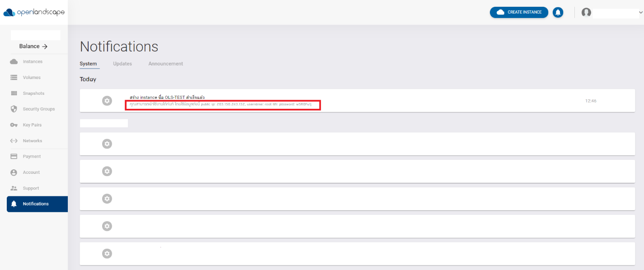The height and width of the screenshot is (270, 644).
Task: Open the Instances page from the sidebar
Action: (32, 61)
